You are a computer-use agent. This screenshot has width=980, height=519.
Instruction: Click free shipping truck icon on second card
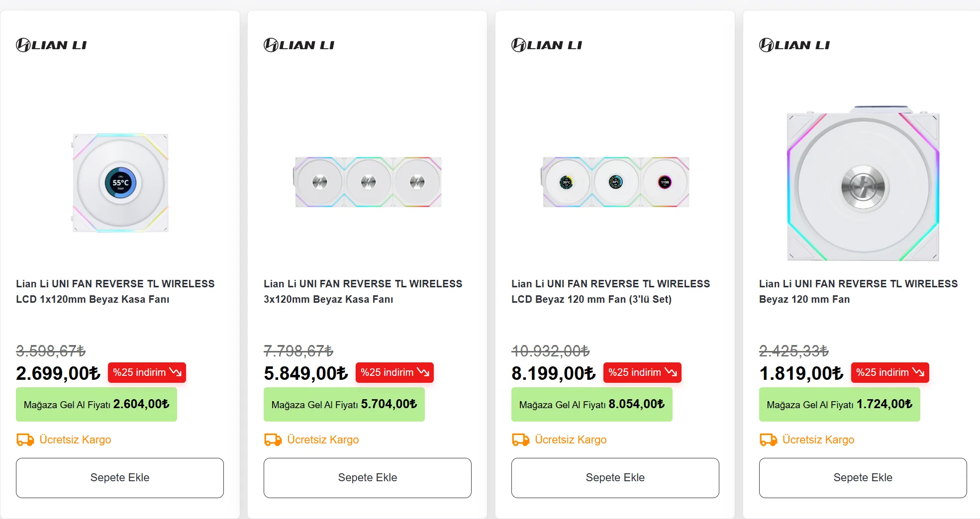(x=273, y=440)
